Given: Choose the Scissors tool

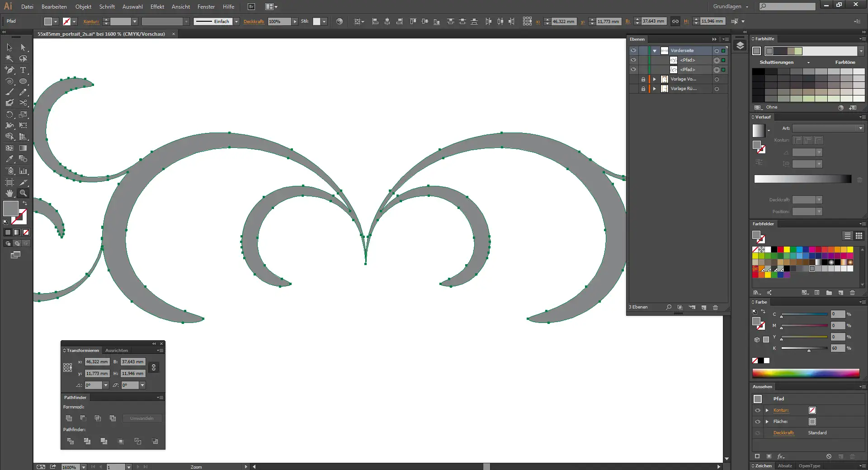Looking at the screenshot, I should click(x=23, y=102).
